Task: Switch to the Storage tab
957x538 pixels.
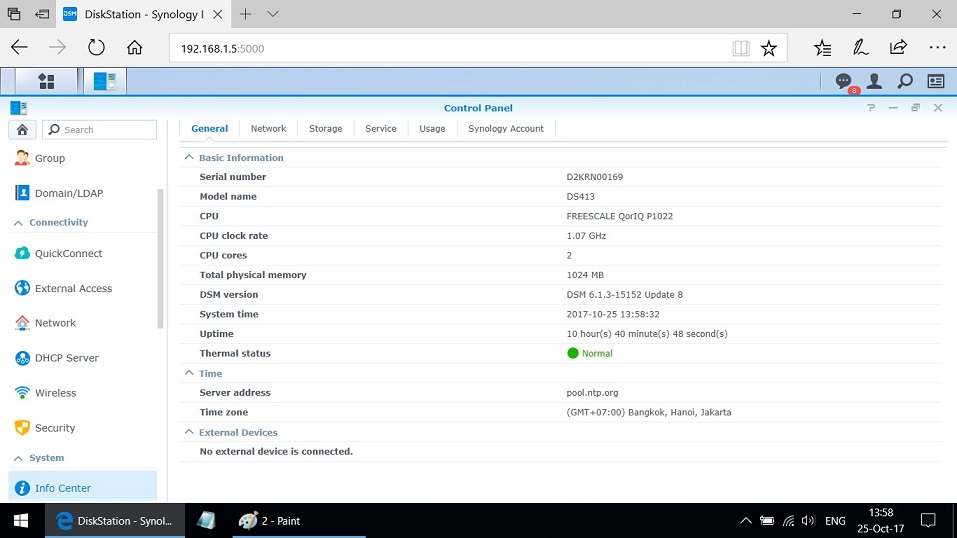Action: (325, 128)
